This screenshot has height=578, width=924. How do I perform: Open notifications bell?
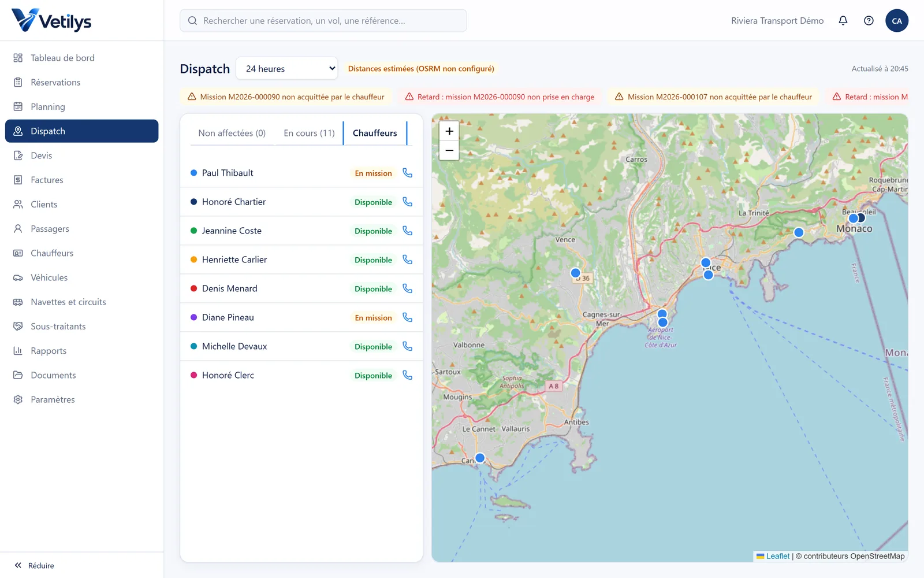(843, 21)
